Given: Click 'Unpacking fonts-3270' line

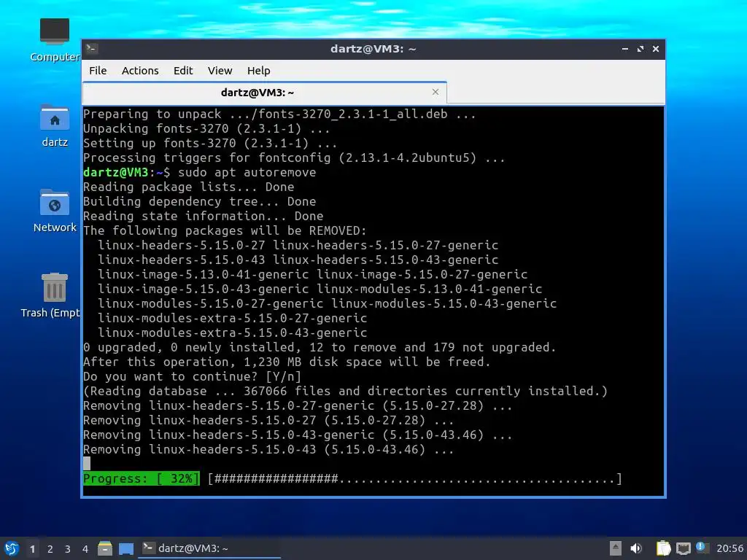Looking at the screenshot, I should coord(206,128).
